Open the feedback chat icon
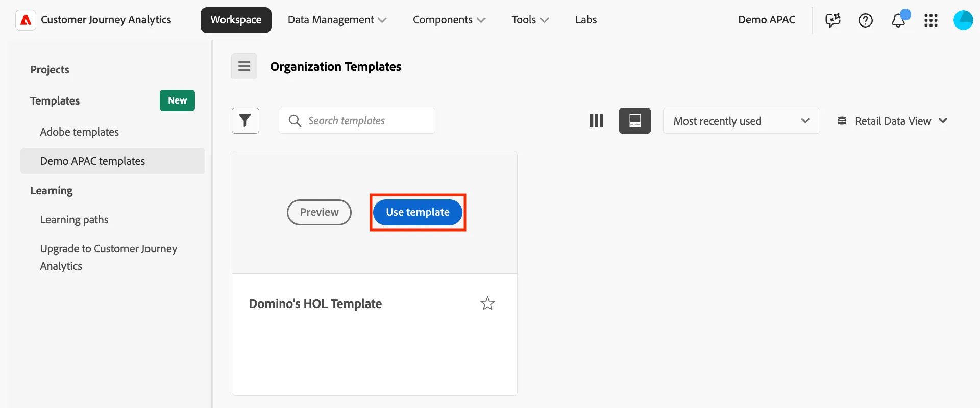980x408 pixels. click(833, 20)
